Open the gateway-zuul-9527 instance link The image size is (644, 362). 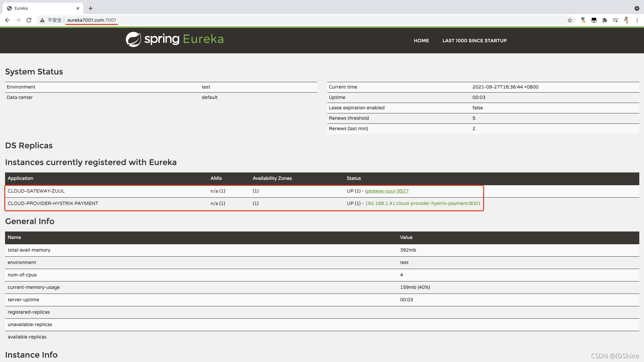coord(387,191)
